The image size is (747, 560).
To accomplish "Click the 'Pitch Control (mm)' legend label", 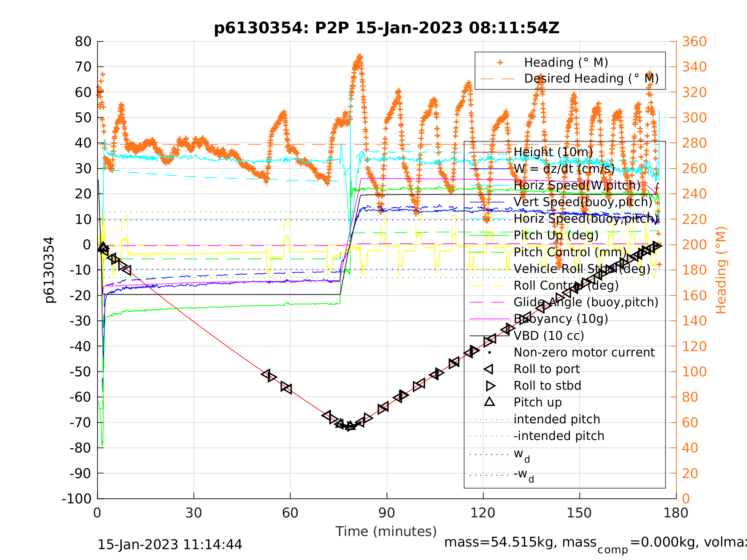I will click(x=570, y=252).
